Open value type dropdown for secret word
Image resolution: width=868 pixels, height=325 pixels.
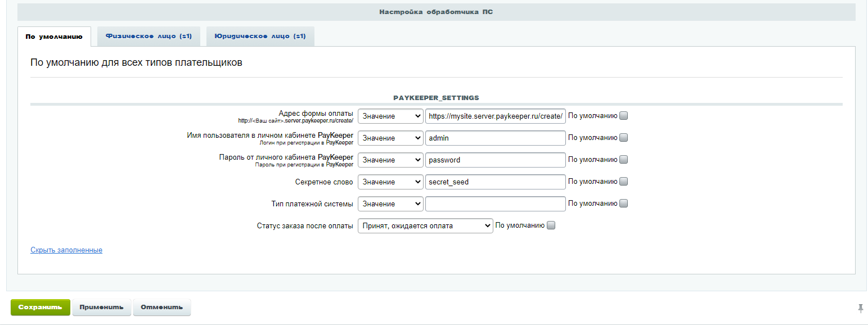point(390,182)
